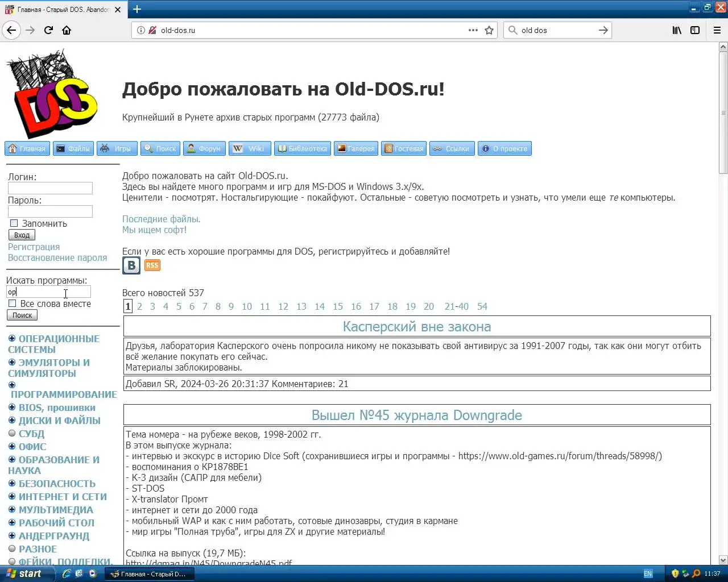Viewport: 728px width, 582px height.
Task: Expand BIOS, прошивки plus icon
Action: pos(12,407)
